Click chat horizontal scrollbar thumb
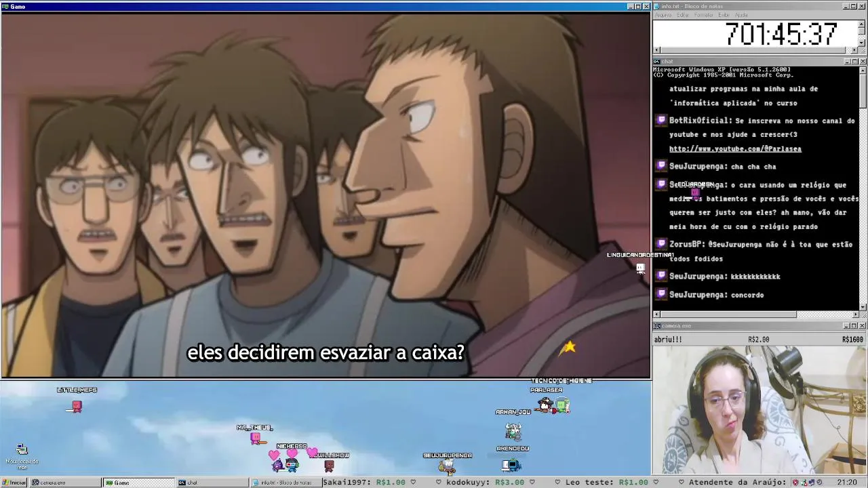Image resolution: width=868 pixels, height=488 pixels. pos(728,314)
